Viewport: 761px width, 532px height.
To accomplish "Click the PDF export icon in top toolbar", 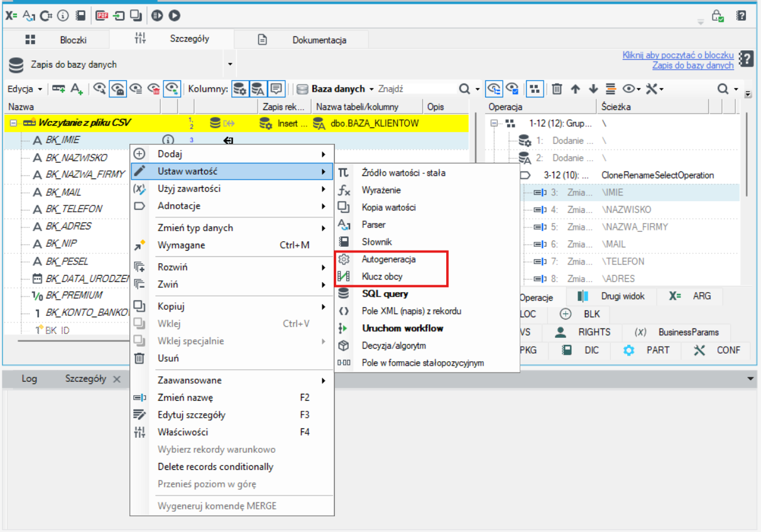I will click(x=102, y=15).
